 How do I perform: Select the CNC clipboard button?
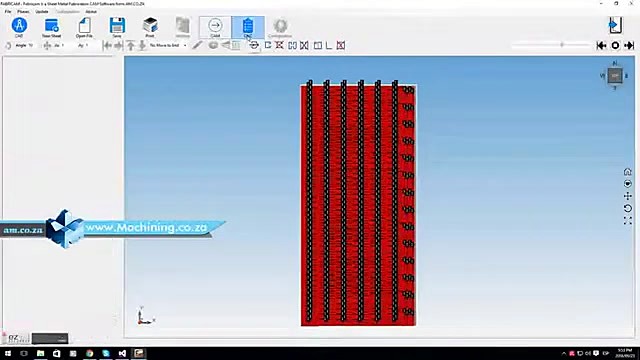248,27
